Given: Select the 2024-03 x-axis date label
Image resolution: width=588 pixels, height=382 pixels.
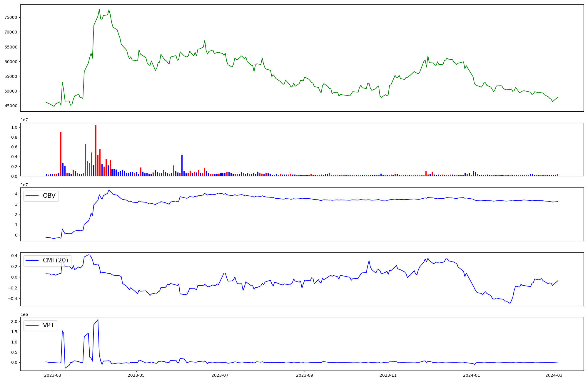Looking at the screenshot, I should [x=554, y=375].
